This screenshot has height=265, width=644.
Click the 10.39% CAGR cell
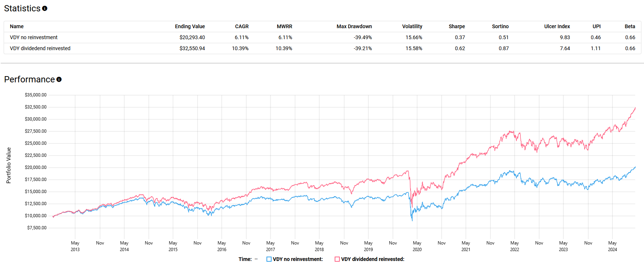pos(240,48)
